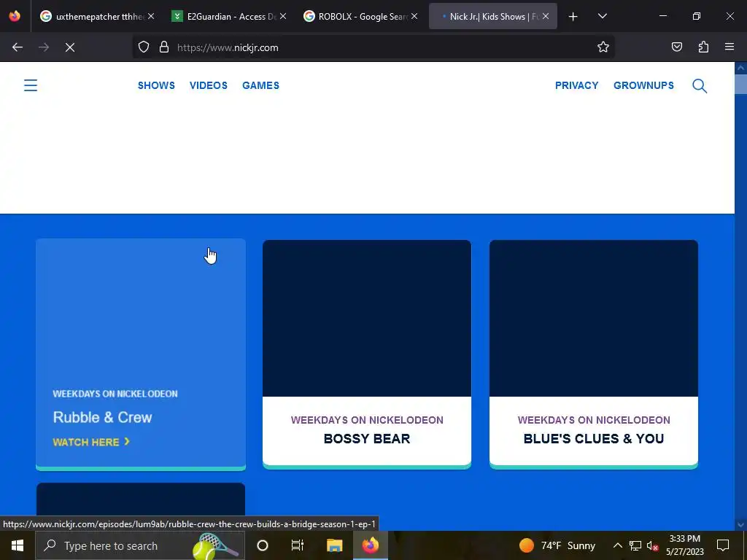
Task: Open the BOSSY BEAR show card title
Action: [367, 438]
